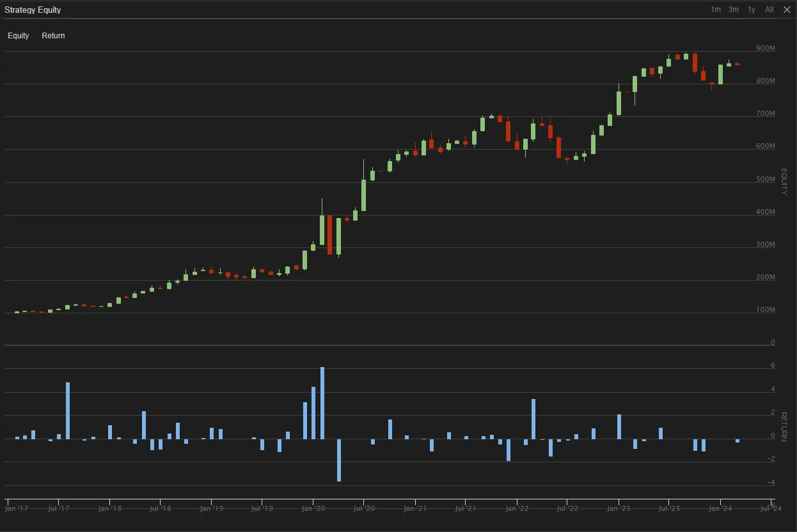Click the vertical EQUITY axis title
The image size is (797, 532).
(x=784, y=182)
